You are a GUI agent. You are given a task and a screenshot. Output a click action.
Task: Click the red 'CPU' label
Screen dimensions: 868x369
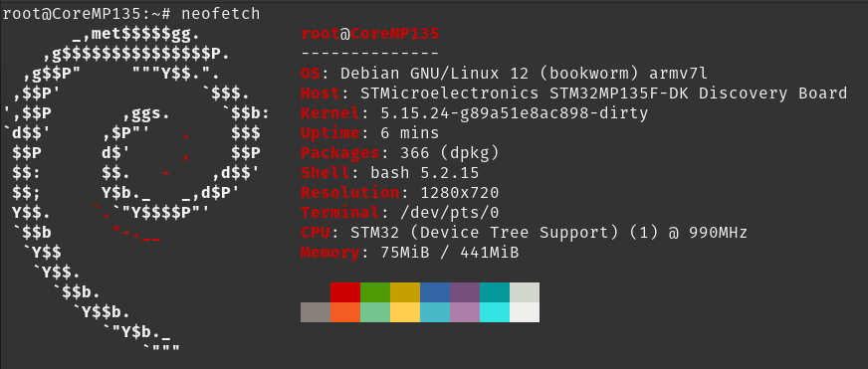tap(316, 233)
